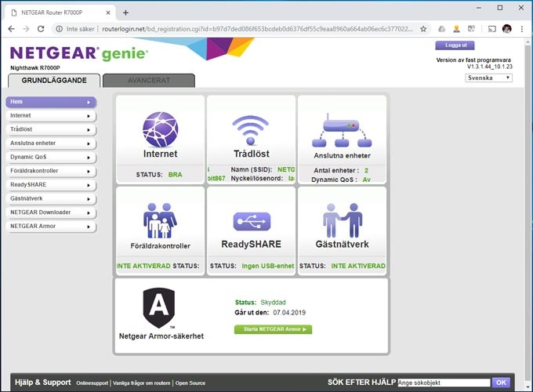Screen dimensions: 533x392
Task: Close the NETGEAR Router R7000P tab
Action: [108, 13]
